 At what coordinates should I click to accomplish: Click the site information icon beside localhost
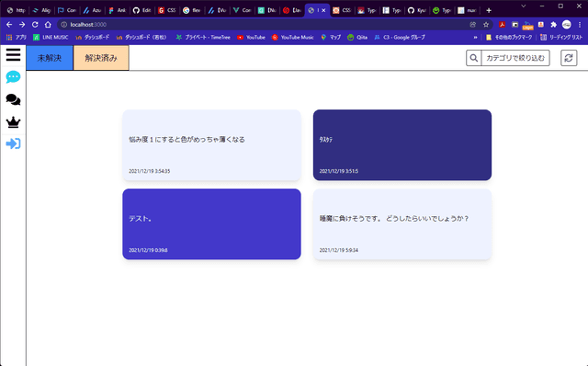click(x=64, y=25)
